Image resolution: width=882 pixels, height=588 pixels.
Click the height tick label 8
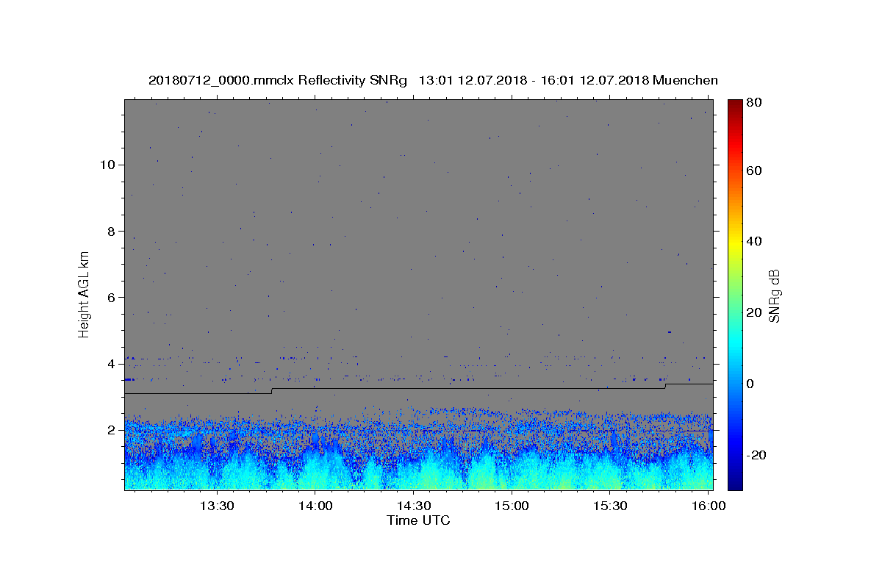110,231
